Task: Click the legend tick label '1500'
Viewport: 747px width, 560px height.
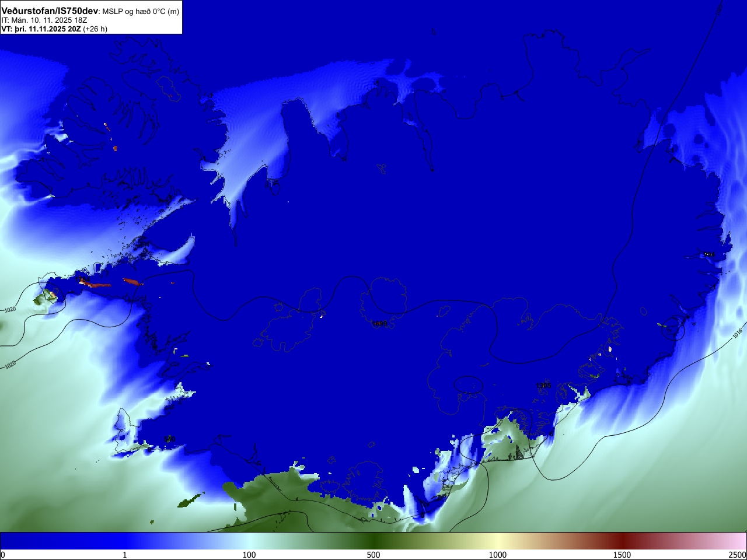Action: (x=622, y=555)
